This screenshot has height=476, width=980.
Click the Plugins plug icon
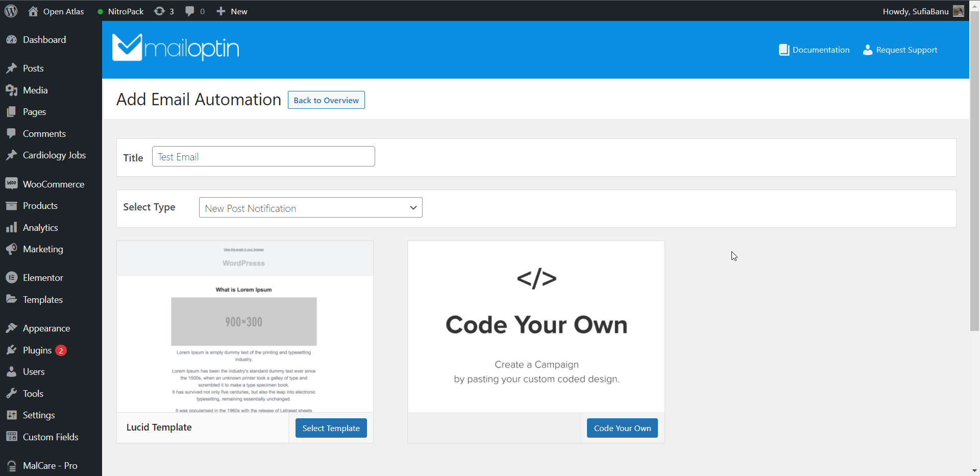(x=11, y=350)
